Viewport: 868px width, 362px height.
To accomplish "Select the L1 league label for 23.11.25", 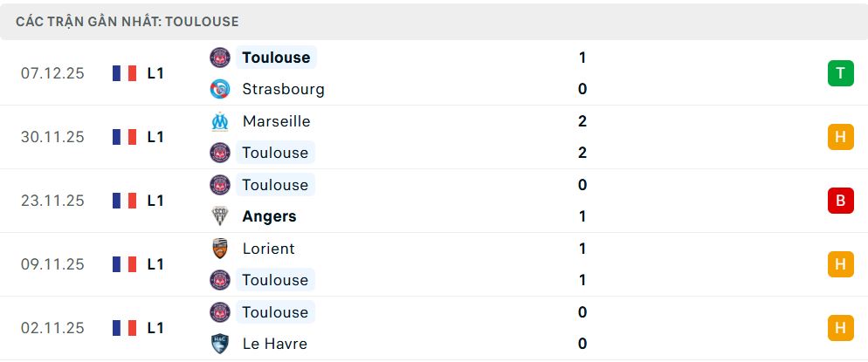I will pos(155,201).
